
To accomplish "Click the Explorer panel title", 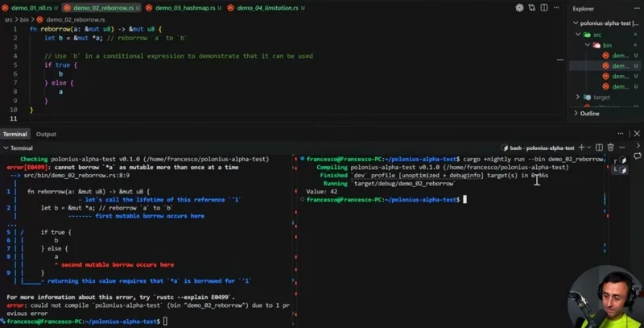I will click(x=583, y=9).
